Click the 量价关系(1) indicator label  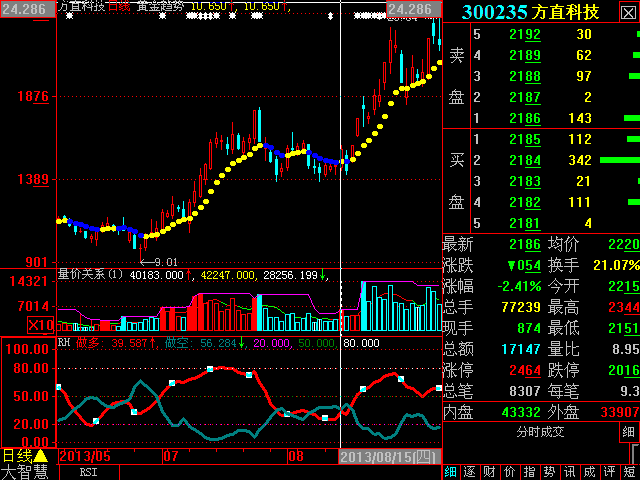[91, 274]
